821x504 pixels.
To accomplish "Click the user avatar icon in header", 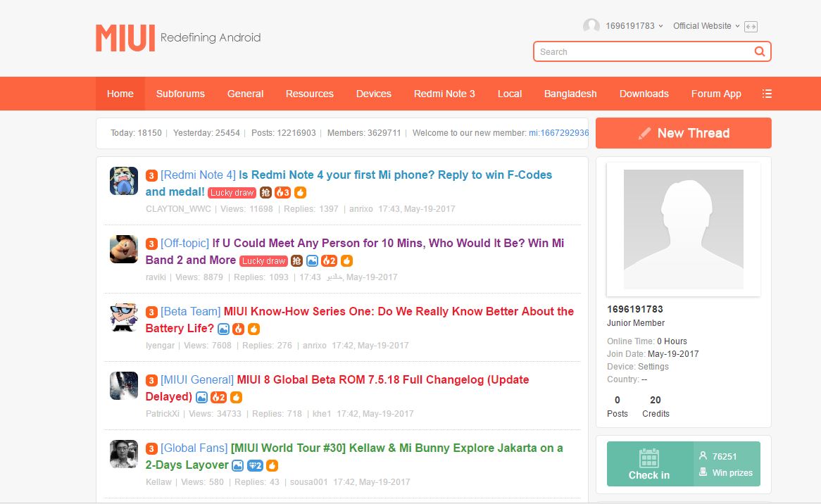I will click(591, 26).
